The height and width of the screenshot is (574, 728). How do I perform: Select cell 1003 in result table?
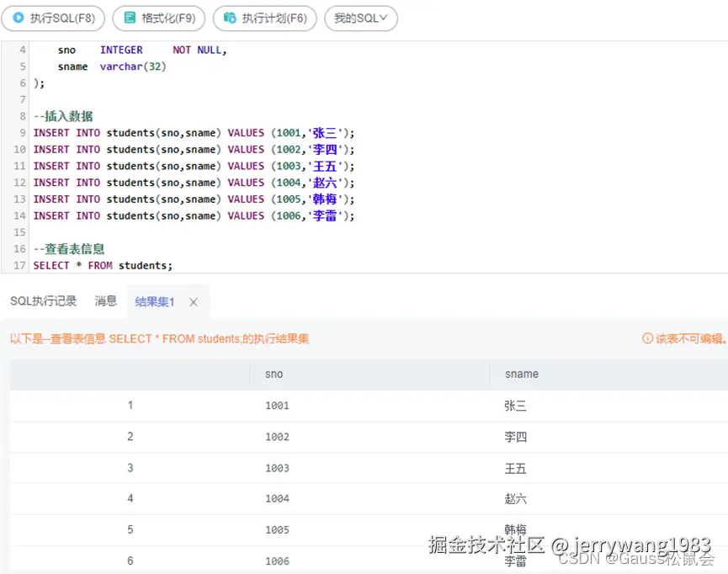point(277,468)
